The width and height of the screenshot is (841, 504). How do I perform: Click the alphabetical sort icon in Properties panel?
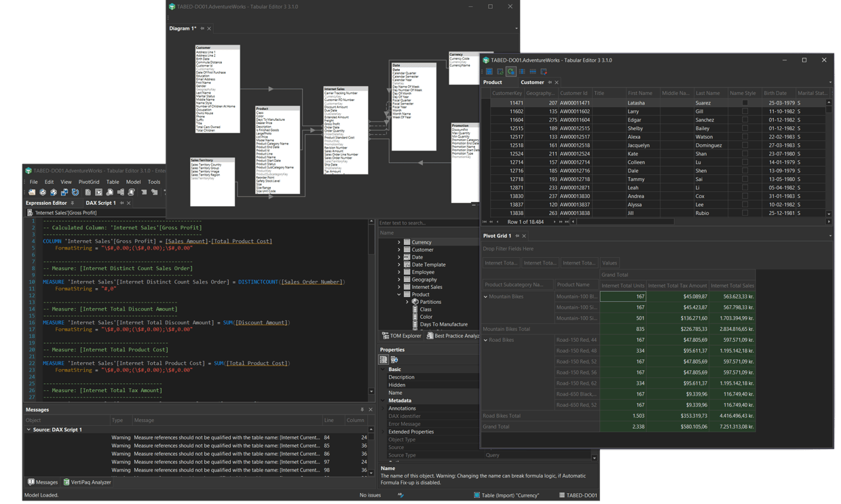click(395, 360)
